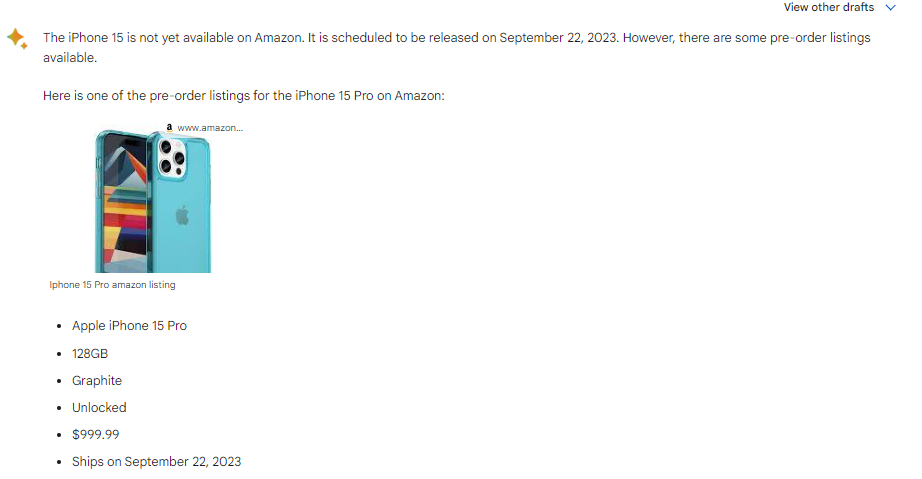
Task: Click 'pre-order listings' at the end of first line
Action: pyautogui.click(x=820, y=38)
